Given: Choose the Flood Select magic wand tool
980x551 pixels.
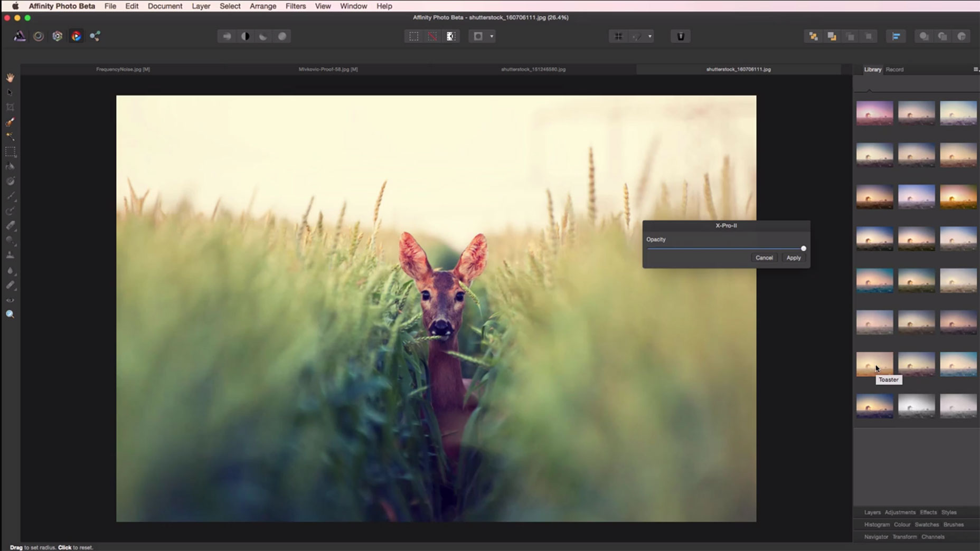Looking at the screenshot, I should (x=10, y=137).
